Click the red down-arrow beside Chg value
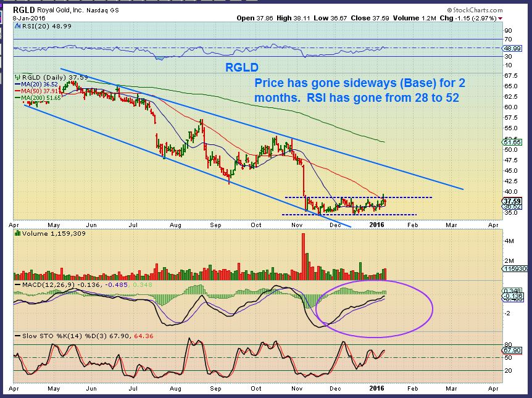Screen dimensions: 532x398 click(x=501, y=19)
